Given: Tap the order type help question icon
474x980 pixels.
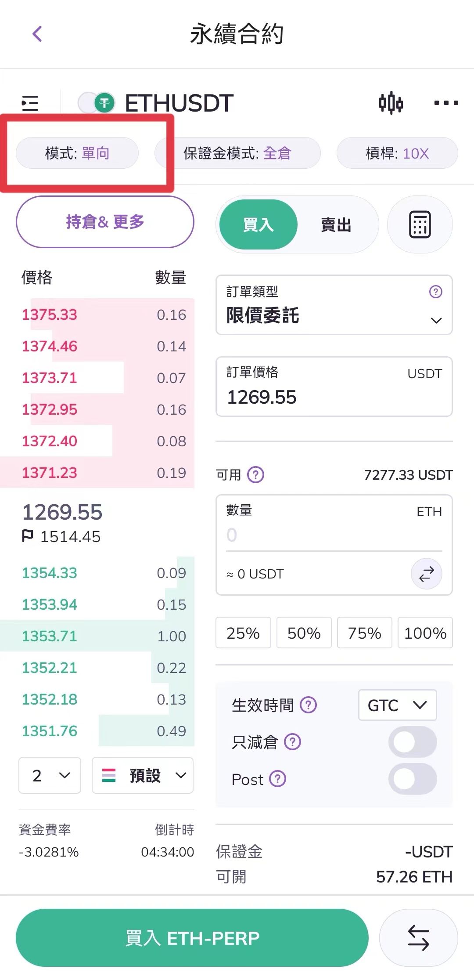Looking at the screenshot, I should (435, 292).
